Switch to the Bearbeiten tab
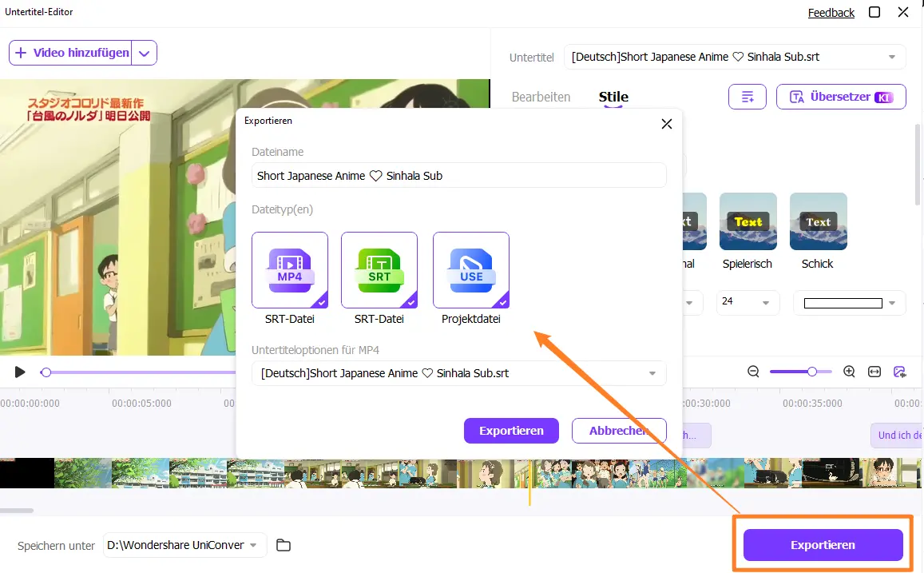The image size is (924, 573). point(541,97)
